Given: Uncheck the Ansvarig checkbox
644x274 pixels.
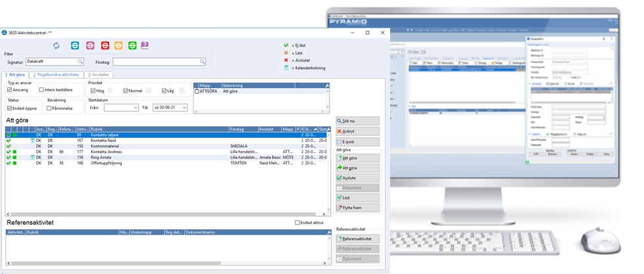Looking at the screenshot, I should tap(10, 90).
